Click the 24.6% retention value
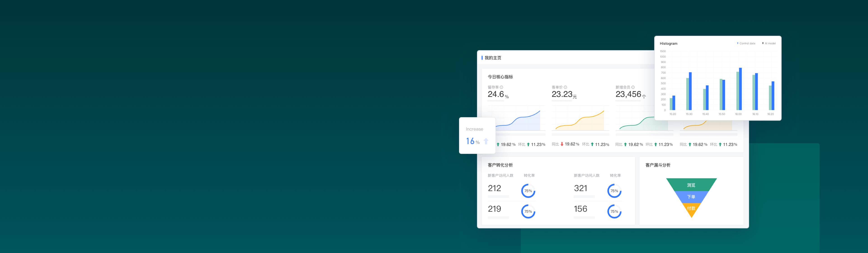 [498, 94]
